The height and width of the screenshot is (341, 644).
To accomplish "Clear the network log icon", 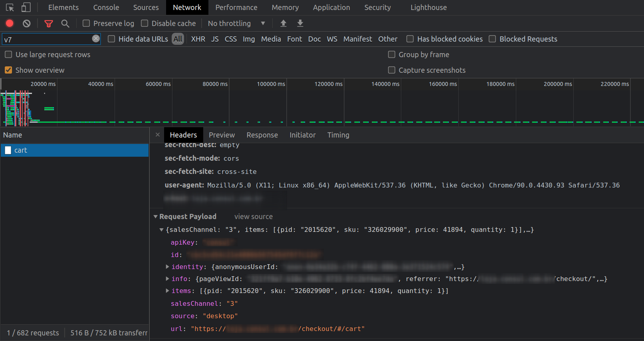I will [x=27, y=24].
